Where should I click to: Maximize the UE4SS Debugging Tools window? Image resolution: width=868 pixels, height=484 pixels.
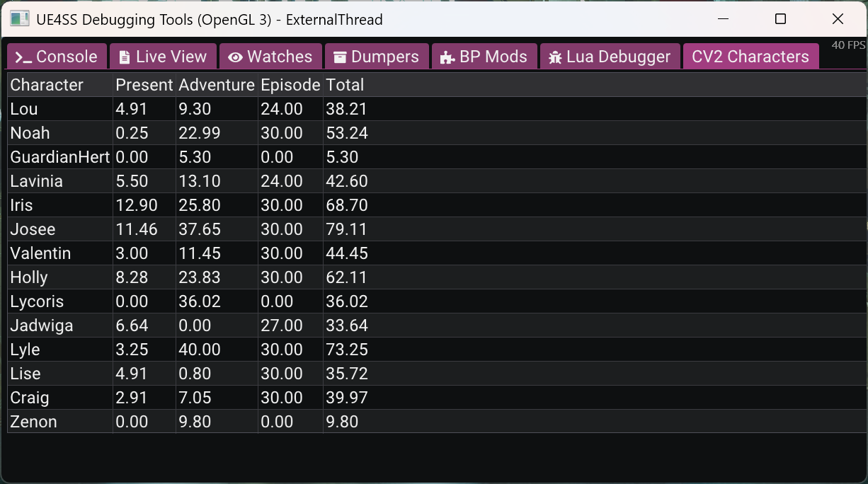point(780,19)
